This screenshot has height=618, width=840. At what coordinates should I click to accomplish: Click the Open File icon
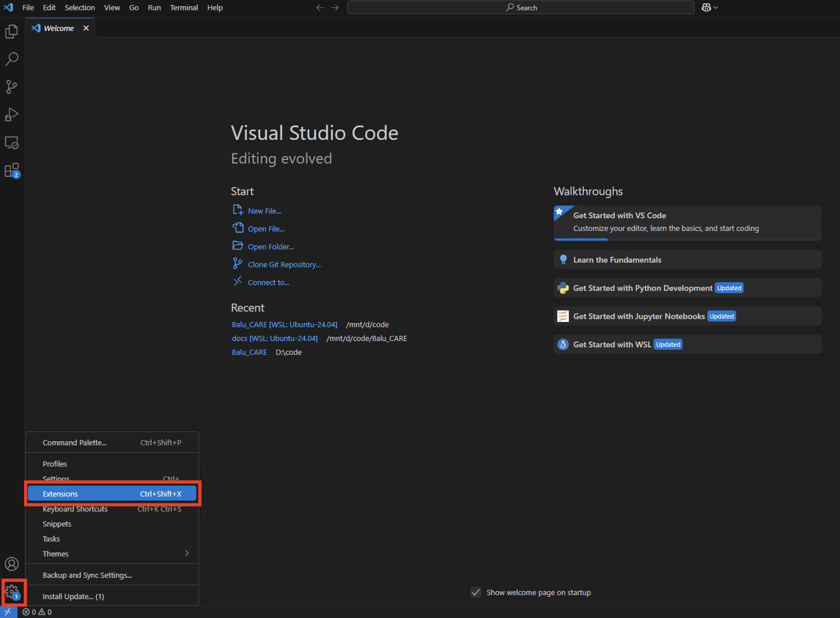238,227
